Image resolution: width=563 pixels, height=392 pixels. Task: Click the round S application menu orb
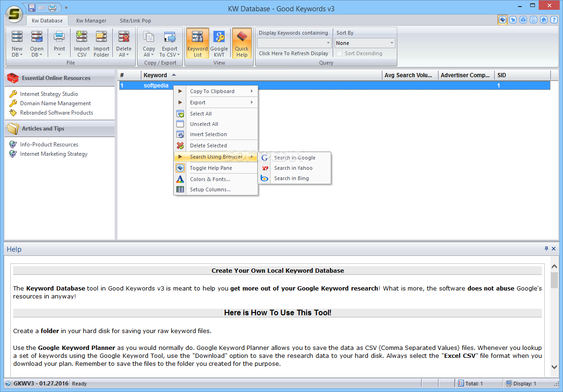tap(15, 14)
